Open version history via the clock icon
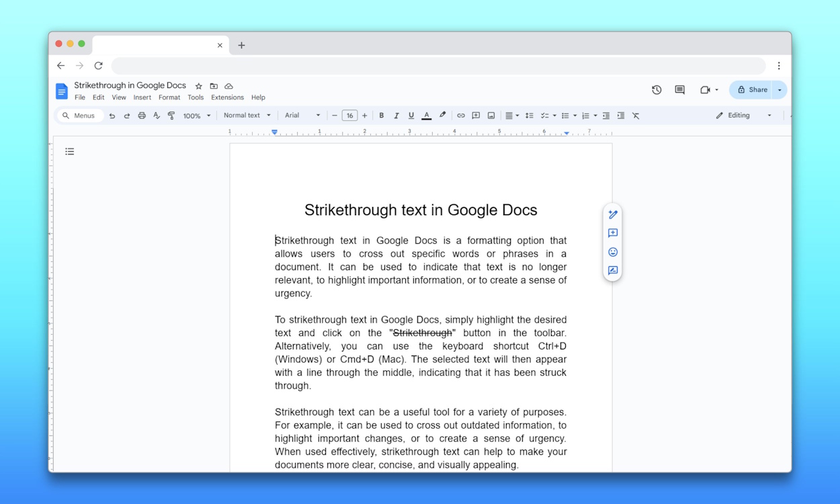Screen dimensions: 840x504 [x=657, y=89]
